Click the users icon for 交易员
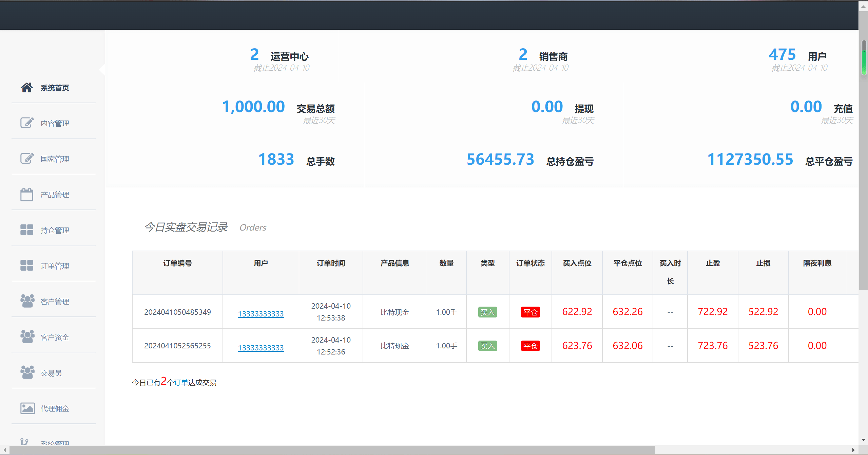 click(x=27, y=372)
